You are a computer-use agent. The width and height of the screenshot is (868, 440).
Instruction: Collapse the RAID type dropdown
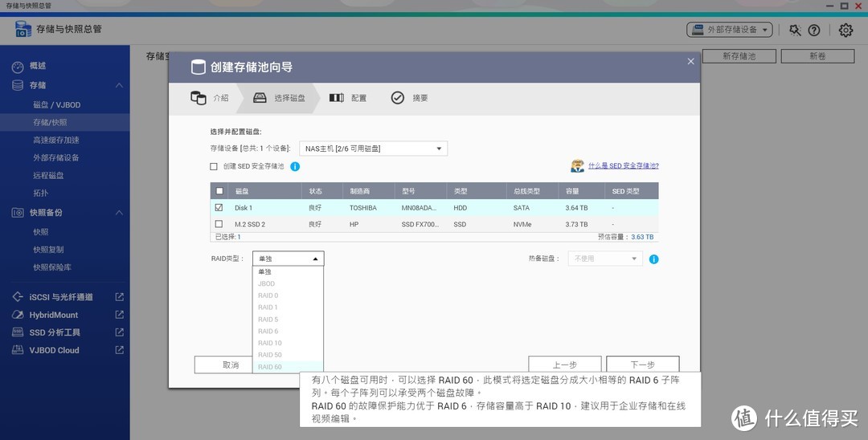(289, 259)
